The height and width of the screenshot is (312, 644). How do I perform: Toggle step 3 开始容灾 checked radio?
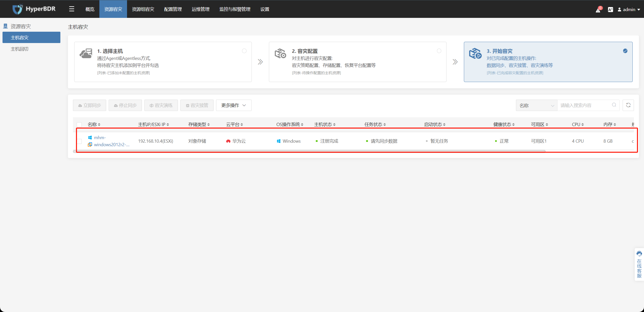point(625,51)
